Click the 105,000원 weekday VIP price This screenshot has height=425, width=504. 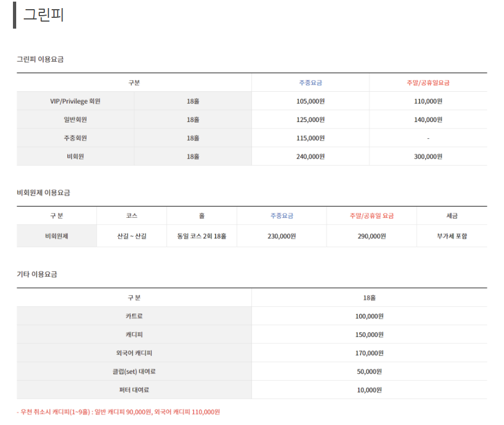click(x=310, y=101)
